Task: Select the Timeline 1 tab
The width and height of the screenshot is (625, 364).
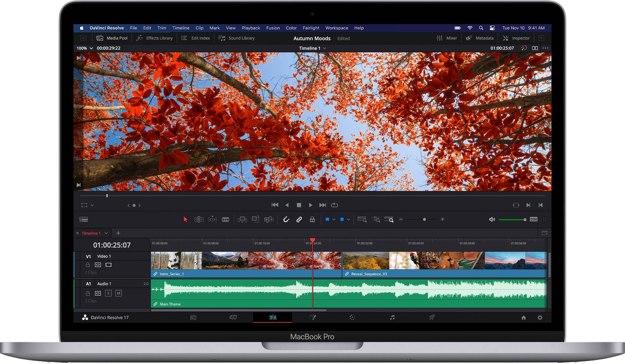Action: [x=91, y=233]
